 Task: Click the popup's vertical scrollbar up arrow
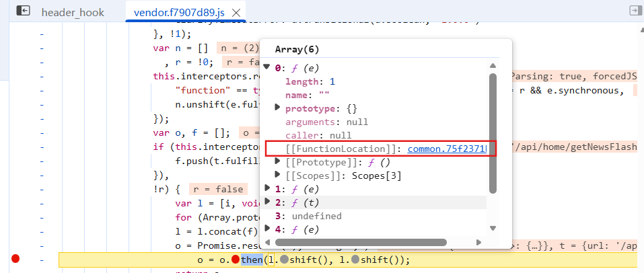pyautogui.click(x=493, y=65)
